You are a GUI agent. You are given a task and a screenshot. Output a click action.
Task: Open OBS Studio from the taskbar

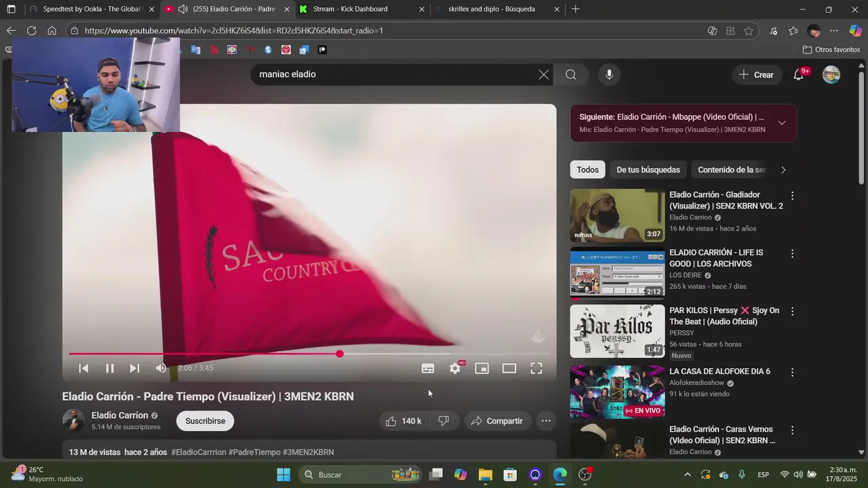(585, 474)
